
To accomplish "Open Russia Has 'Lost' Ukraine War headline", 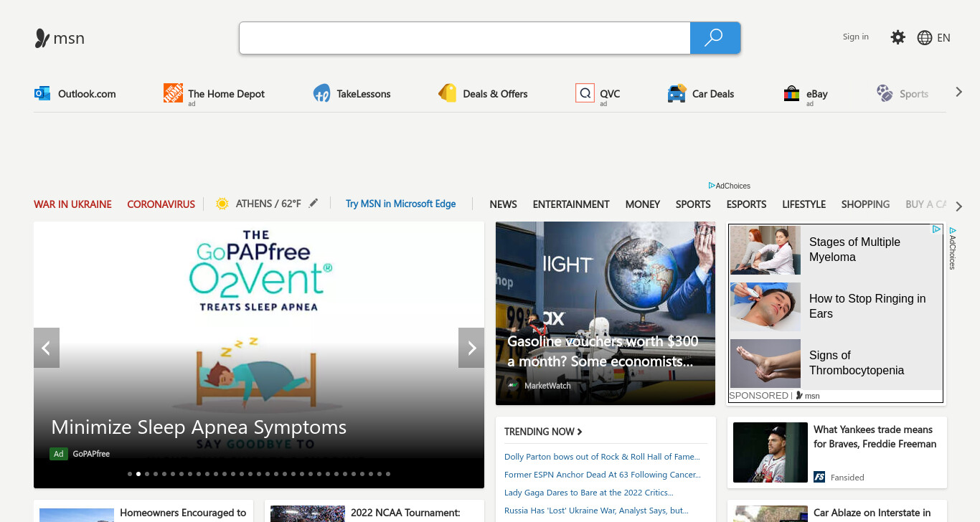I will pos(596,511).
